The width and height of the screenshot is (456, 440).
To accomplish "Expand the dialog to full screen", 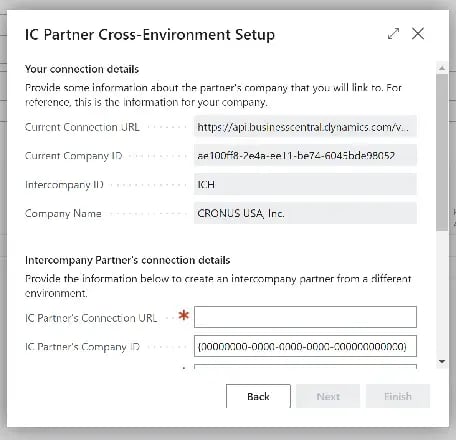I will pyautogui.click(x=393, y=34).
